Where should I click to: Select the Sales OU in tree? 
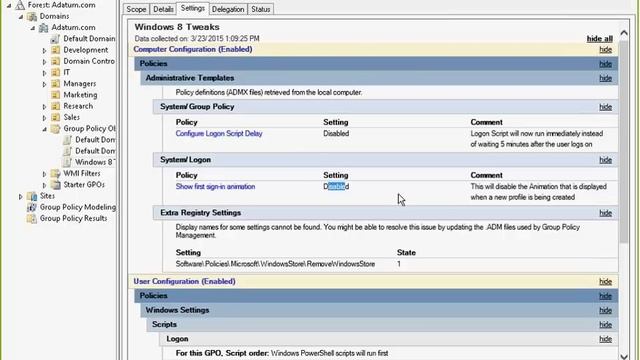71,117
